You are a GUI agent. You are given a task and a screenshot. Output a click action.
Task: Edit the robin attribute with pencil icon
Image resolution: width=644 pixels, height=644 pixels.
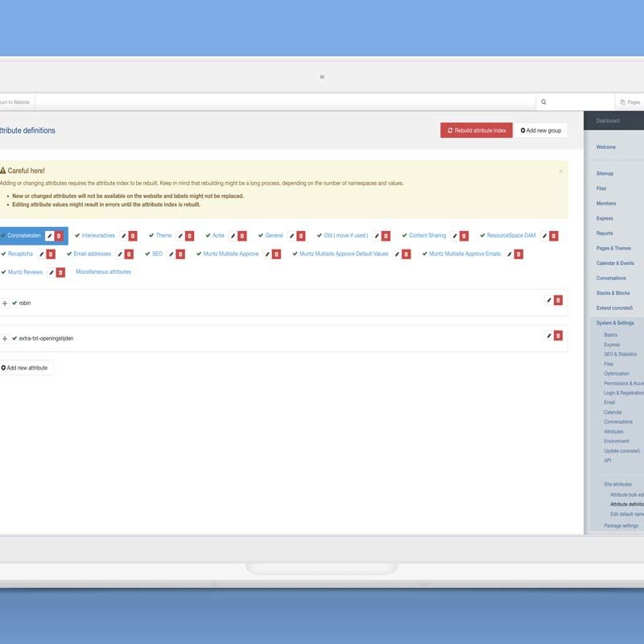[549, 300]
